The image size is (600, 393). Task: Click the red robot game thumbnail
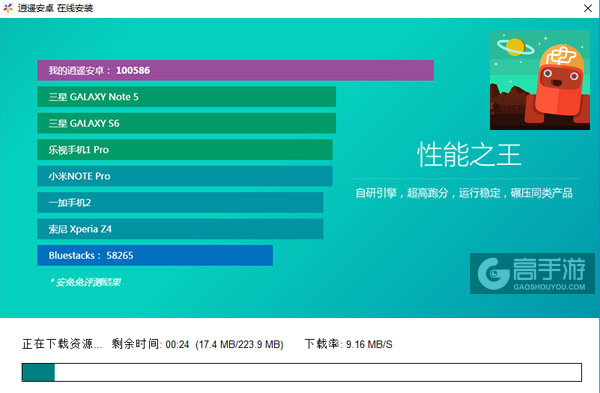click(x=540, y=80)
